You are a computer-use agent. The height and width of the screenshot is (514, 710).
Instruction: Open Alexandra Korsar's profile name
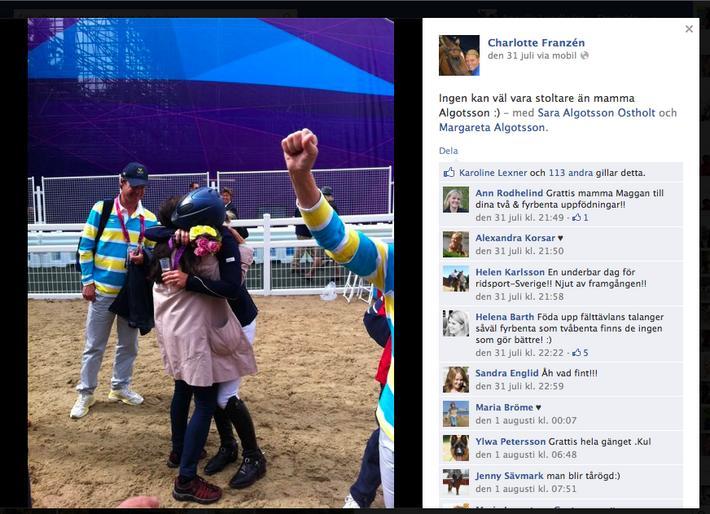(x=515, y=238)
